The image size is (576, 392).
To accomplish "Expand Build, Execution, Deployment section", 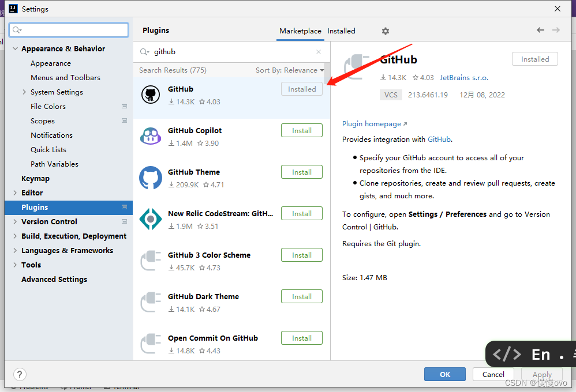I will click(x=15, y=236).
